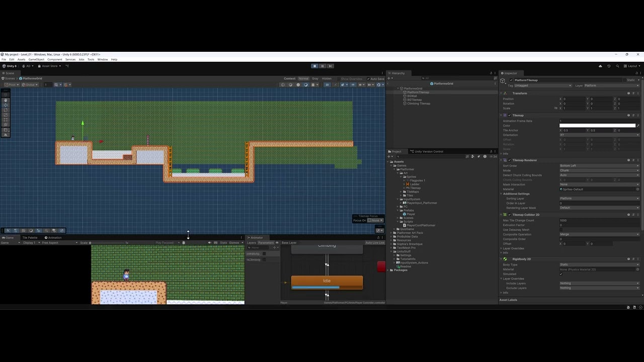
Task: Select Hidden context rendering mode
Action: [x=327, y=78]
